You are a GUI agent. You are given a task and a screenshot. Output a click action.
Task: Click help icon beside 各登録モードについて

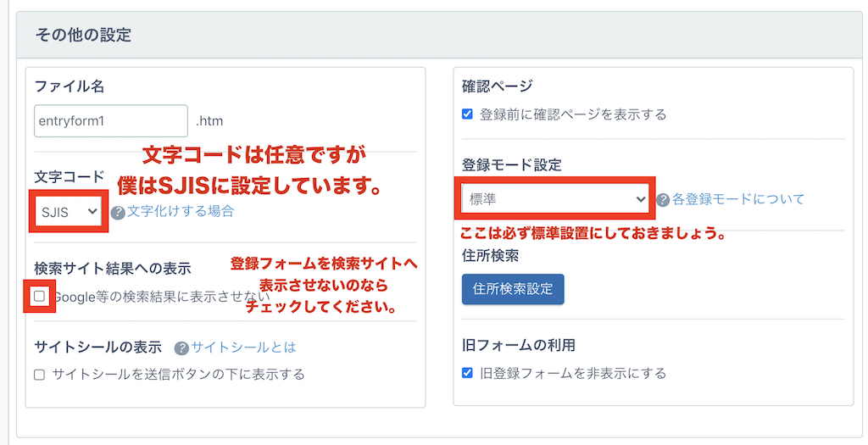[x=663, y=200]
